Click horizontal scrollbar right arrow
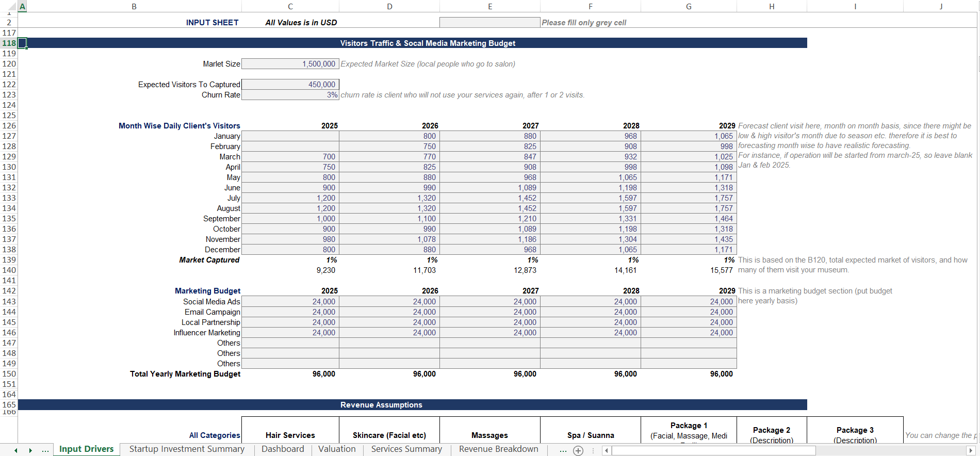Image resolution: width=980 pixels, height=456 pixels. click(971, 451)
